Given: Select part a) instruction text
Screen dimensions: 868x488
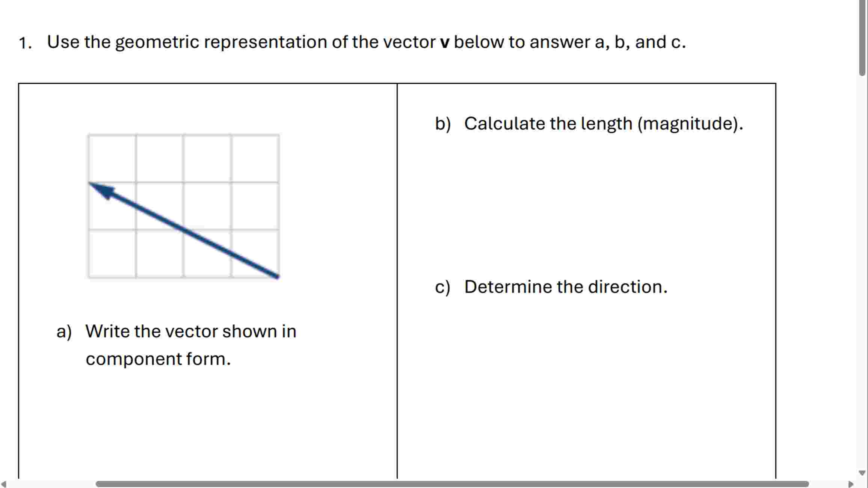Looking at the screenshot, I should 177,331.
